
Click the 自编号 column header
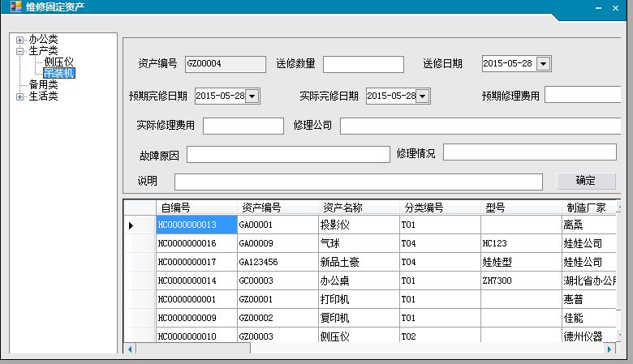175,208
